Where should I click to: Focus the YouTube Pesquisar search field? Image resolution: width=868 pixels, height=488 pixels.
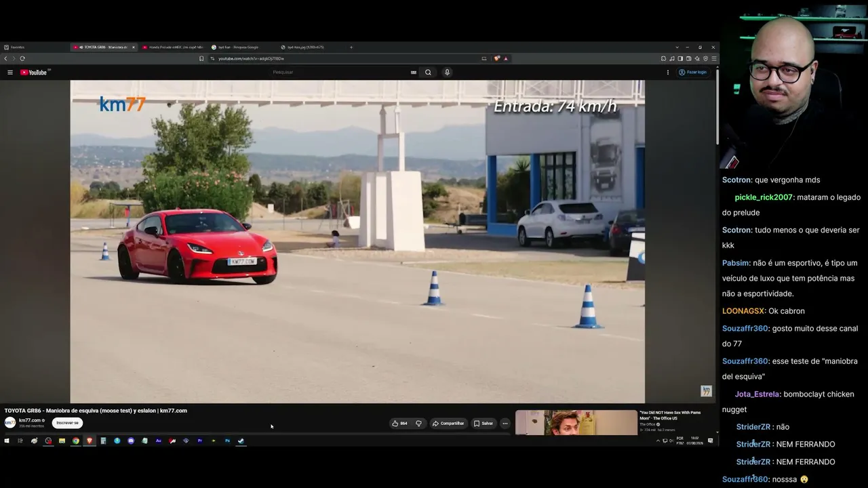(x=339, y=73)
